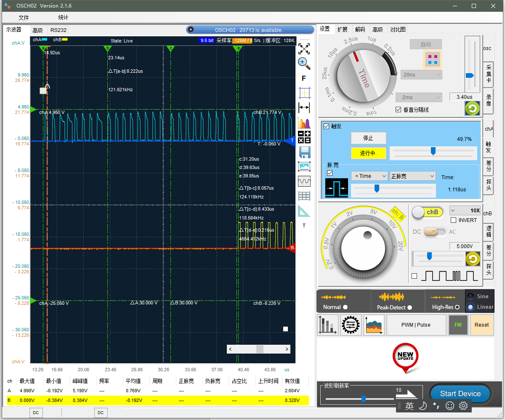Click the histogram spectrum icon
505x420 pixels.
coord(304,123)
